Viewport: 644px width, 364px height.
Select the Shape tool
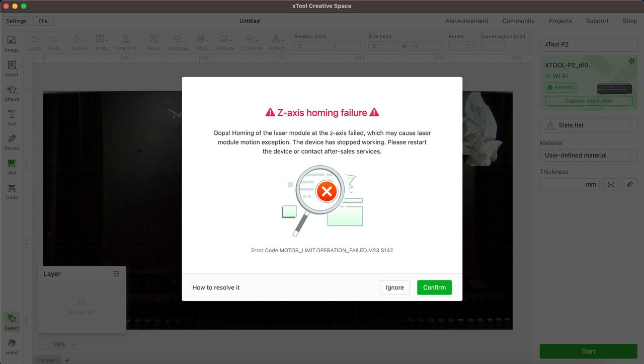tap(12, 93)
